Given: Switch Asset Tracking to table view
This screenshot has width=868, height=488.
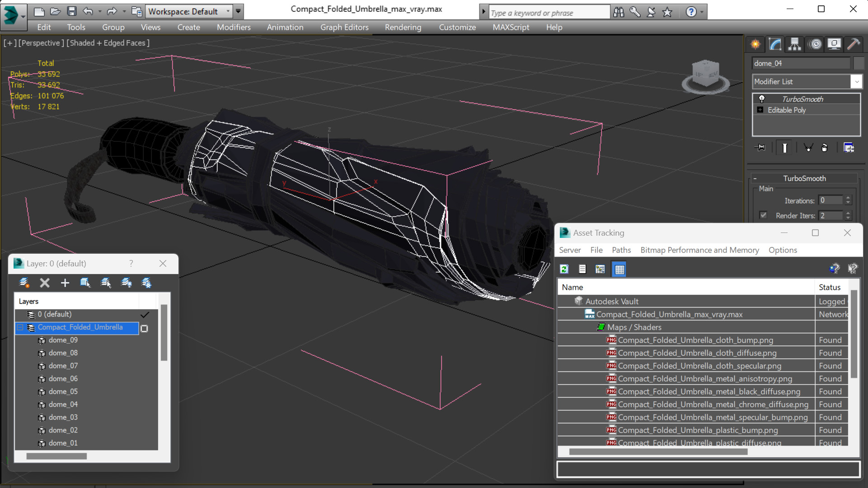Looking at the screenshot, I should click(619, 269).
